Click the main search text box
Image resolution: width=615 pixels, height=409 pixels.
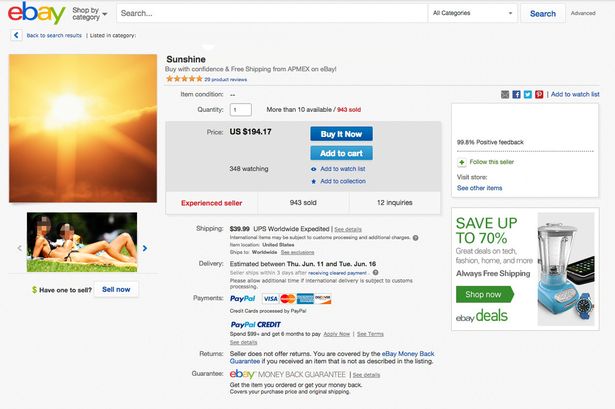(x=270, y=14)
